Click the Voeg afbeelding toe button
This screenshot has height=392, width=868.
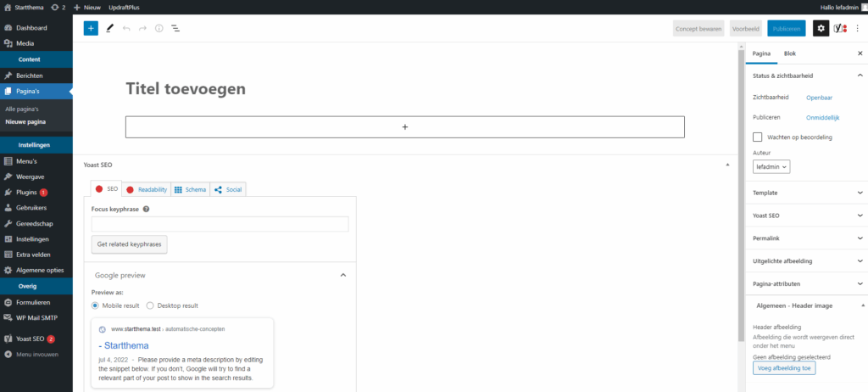[784, 368]
